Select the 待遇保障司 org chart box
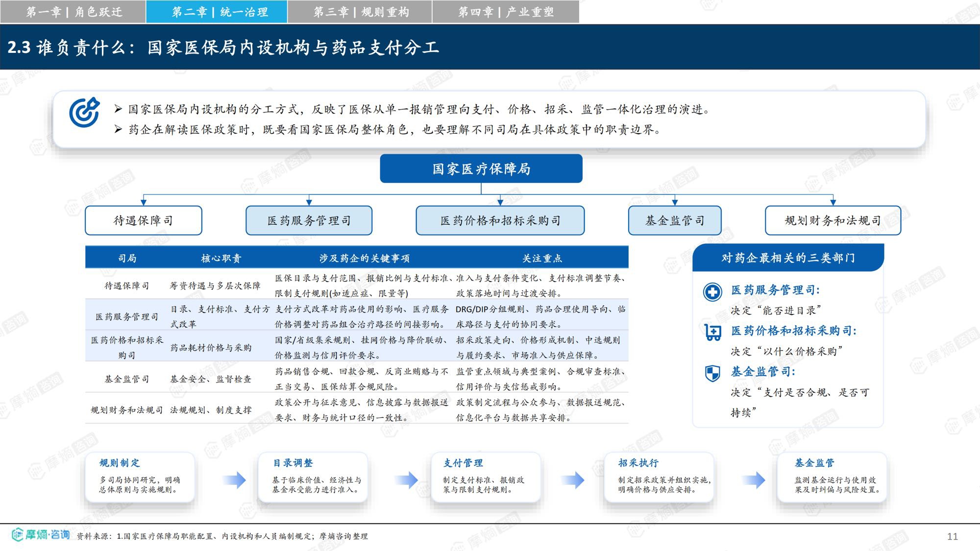The image size is (980, 551). click(144, 220)
